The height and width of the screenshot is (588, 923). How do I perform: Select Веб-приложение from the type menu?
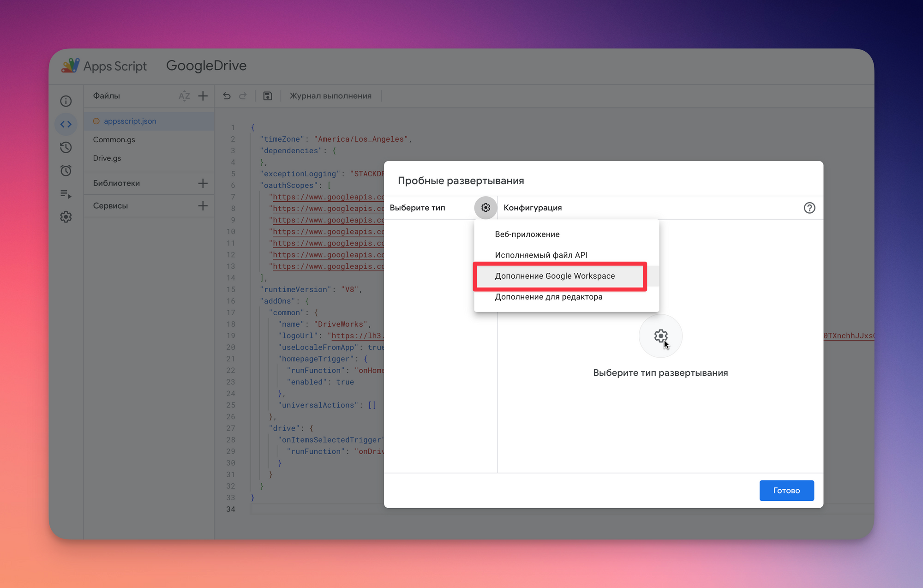click(x=527, y=234)
